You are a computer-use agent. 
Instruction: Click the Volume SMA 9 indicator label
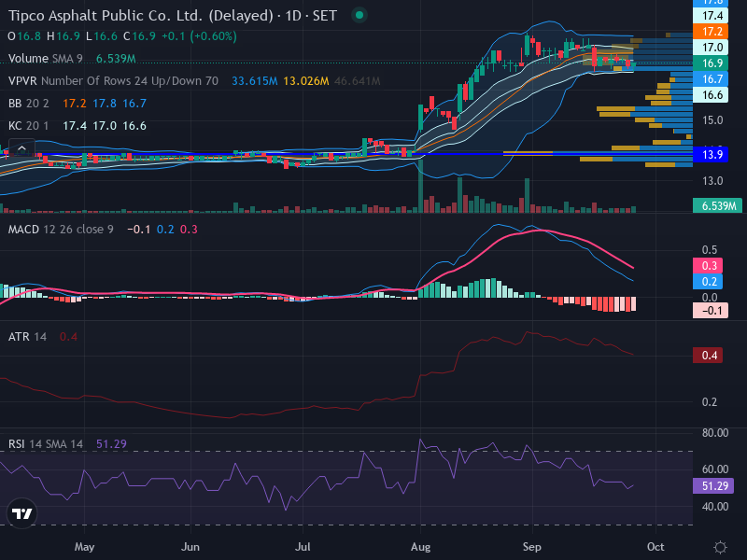[45, 59]
